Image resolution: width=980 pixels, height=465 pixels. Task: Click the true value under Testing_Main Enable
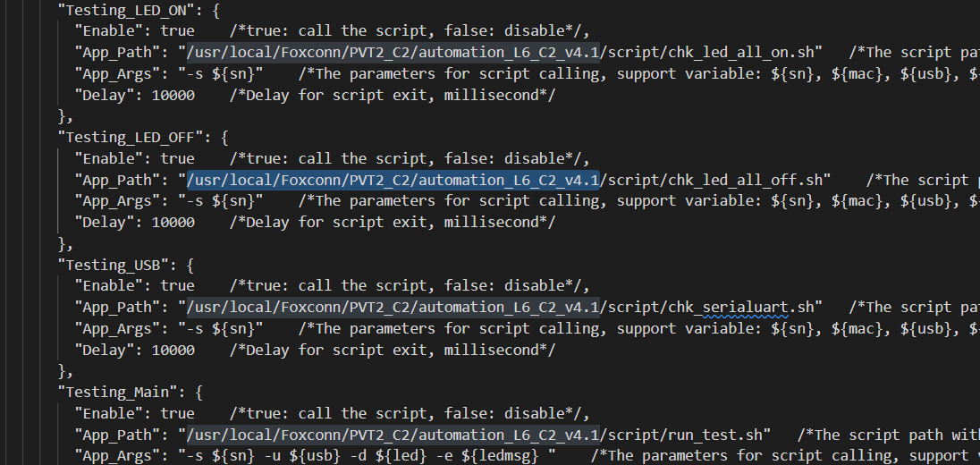click(x=177, y=413)
